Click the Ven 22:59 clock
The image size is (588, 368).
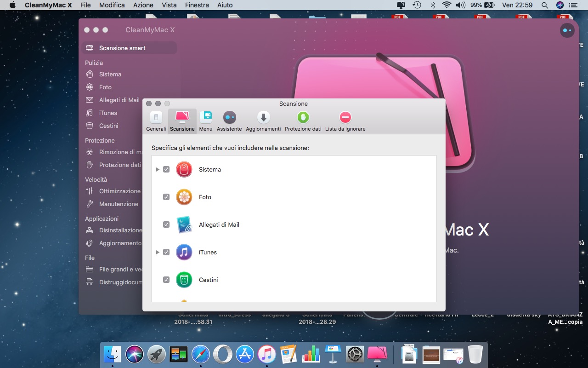pyautogui.click(x=517, y=5)
